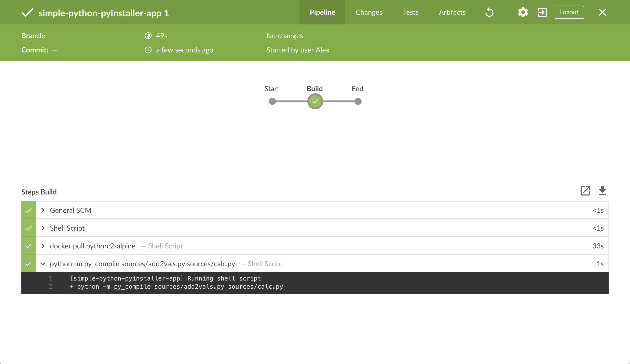Viewport: 630px width, 364px height.
Task: Click the Logout button
Action: pos(569,12)
